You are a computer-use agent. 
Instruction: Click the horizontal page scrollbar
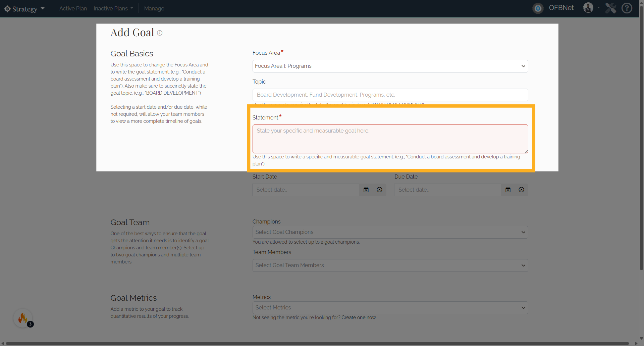317,343
